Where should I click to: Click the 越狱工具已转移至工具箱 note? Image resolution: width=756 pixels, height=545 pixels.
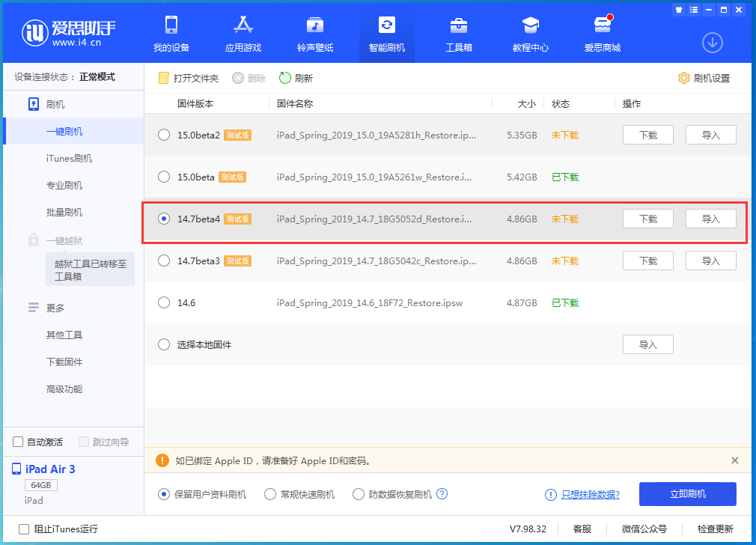coord(90,270)
